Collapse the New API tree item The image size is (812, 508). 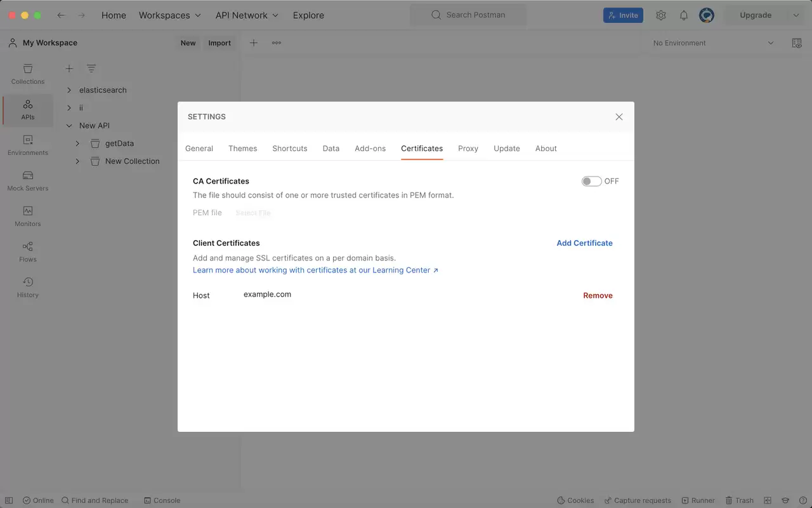[x=69, y=126]
